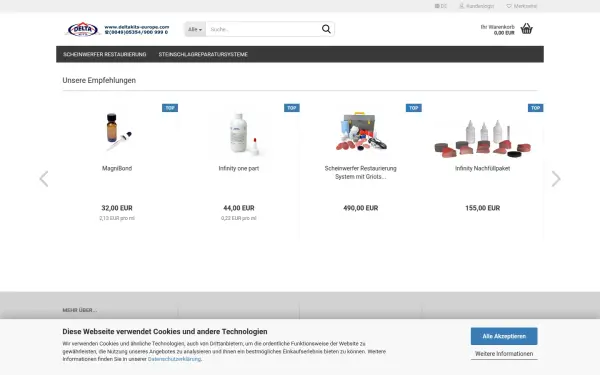Viewport: 600px width, 375px height.
Task: Open the Datenschutzerklärung link
Action: coord(174,359)
